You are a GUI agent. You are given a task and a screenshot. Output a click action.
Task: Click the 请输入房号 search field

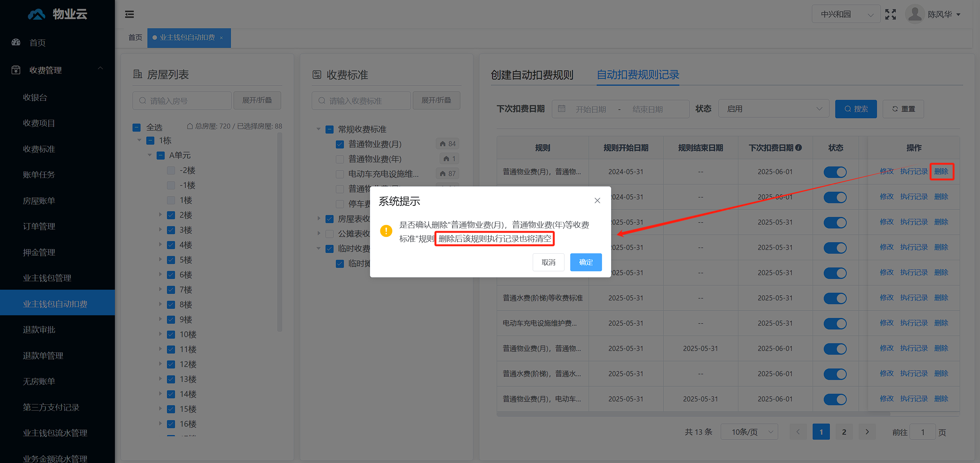pyautogui.click(x=182, y=101)
